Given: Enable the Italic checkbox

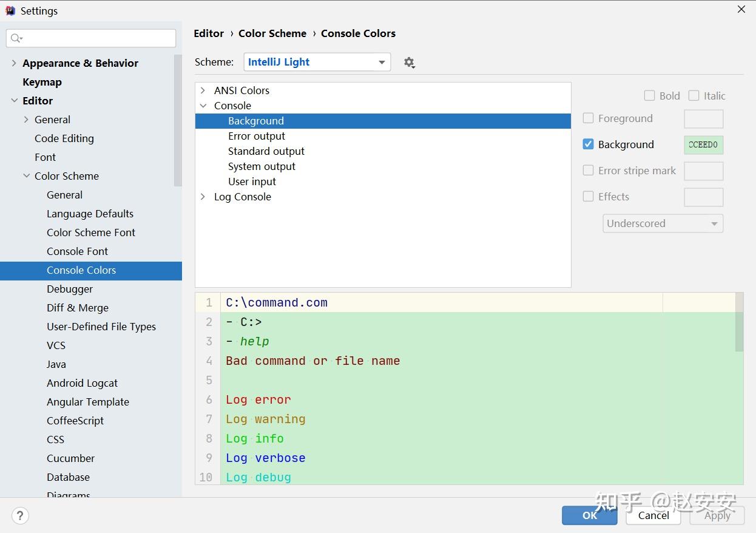Looking at the screenshot, I should point(694,95).
